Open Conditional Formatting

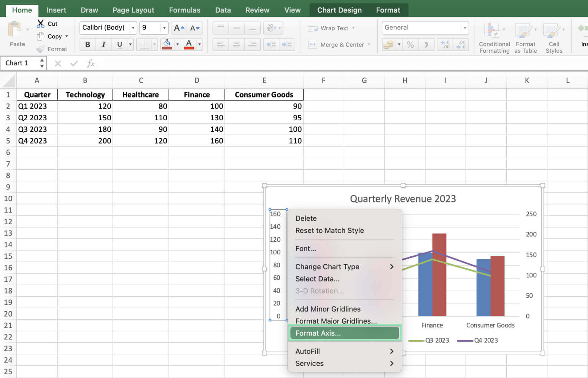point(494,38)
